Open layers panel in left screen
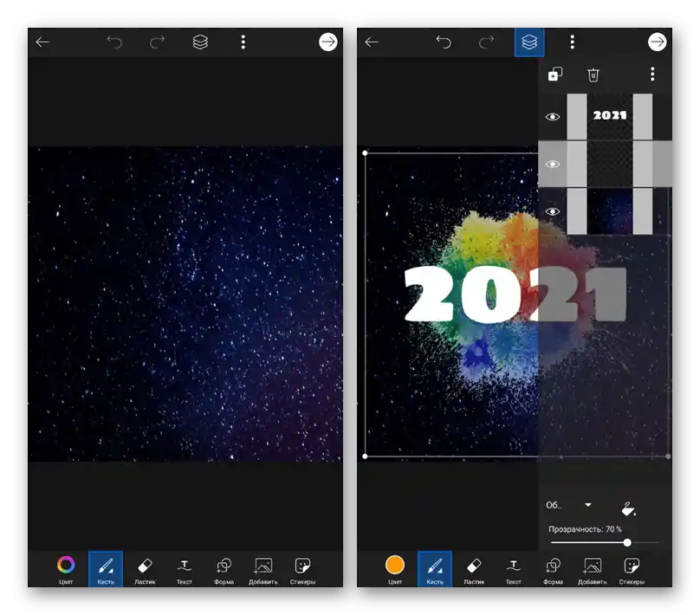 tap(200, 42)
